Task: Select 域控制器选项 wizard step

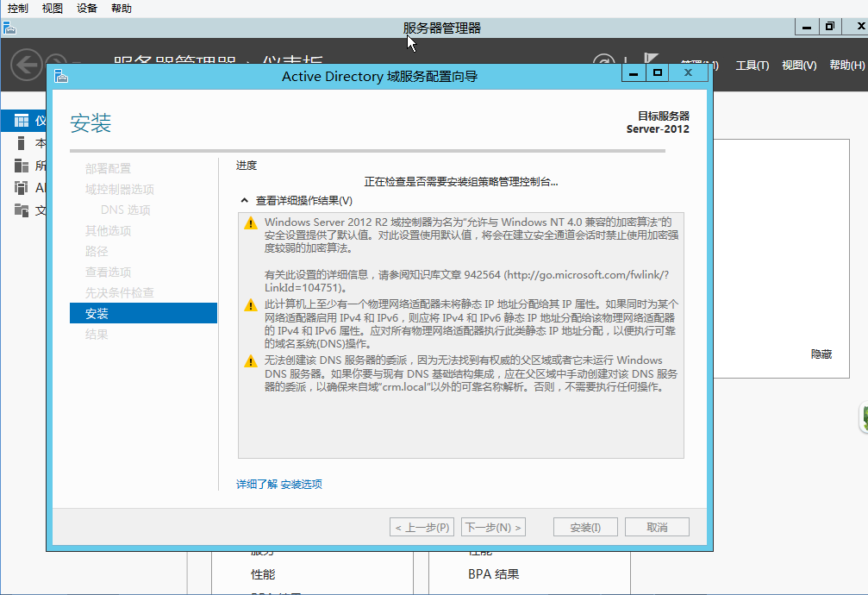Action: tap(120, 190)
